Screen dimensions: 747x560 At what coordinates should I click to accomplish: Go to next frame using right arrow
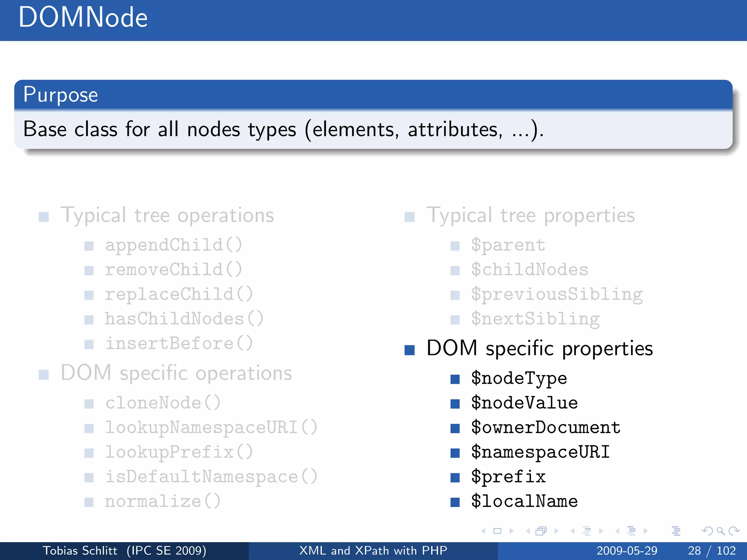556,531
